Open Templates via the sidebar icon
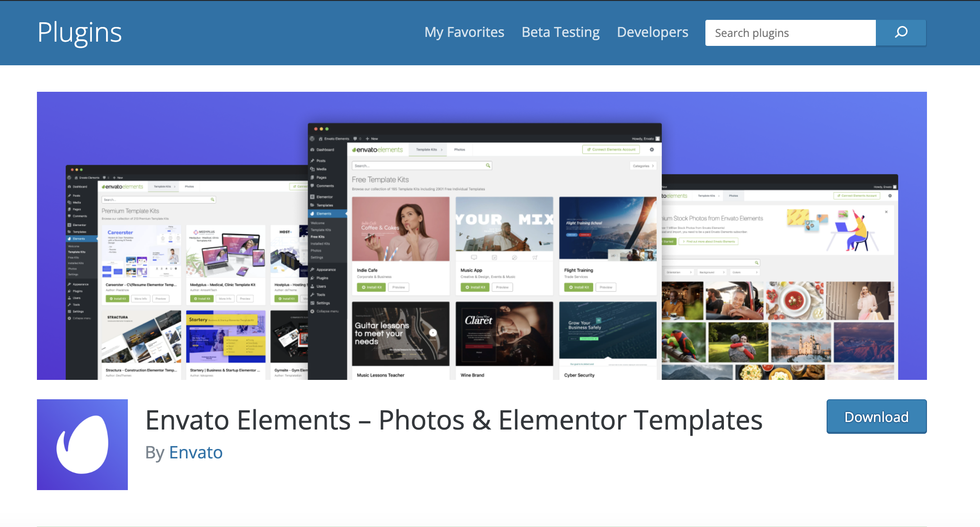 tap(312, 205)
